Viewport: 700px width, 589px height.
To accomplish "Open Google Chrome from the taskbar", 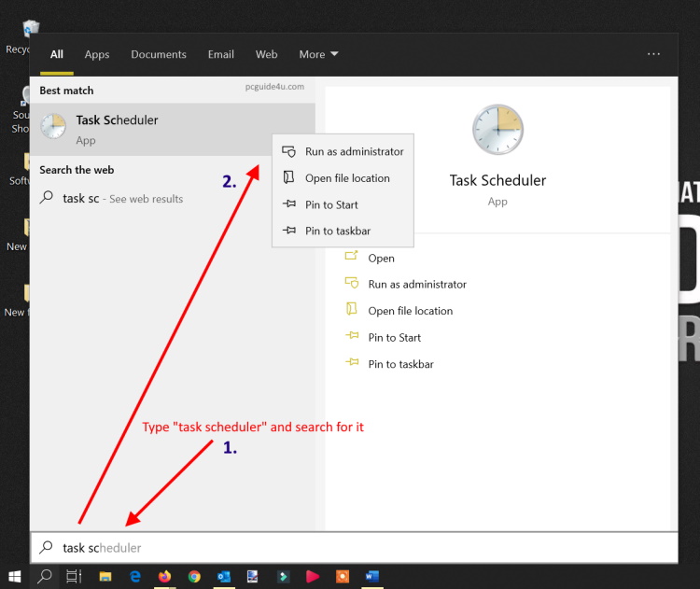I will point(194,577).
